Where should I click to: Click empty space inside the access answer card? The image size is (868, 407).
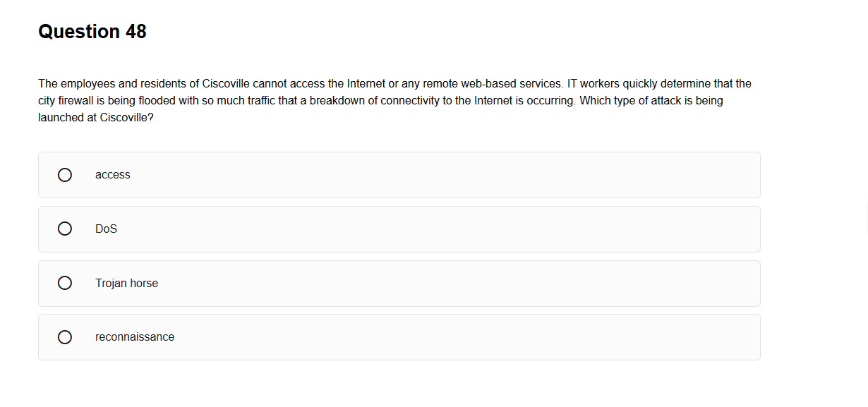point(452,175)
